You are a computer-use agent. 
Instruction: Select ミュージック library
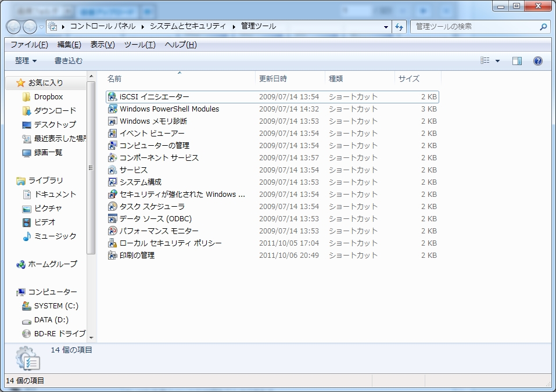pos(49,236)
